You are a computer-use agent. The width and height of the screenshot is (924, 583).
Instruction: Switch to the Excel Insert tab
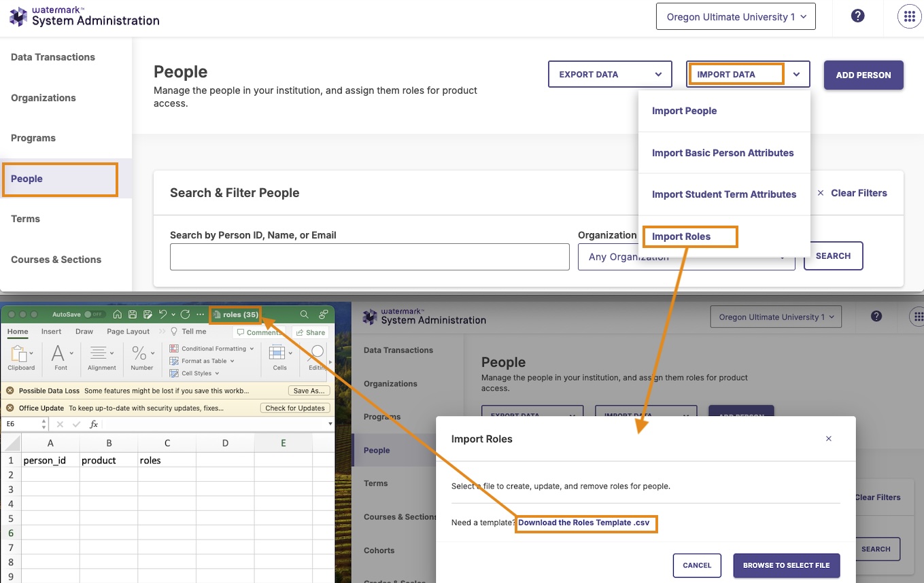click(51, 332)
